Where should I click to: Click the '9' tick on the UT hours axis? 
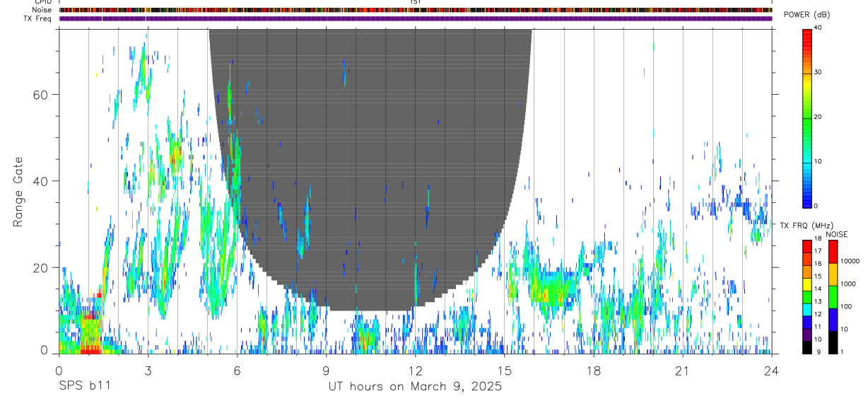click(x=326, y=371)
